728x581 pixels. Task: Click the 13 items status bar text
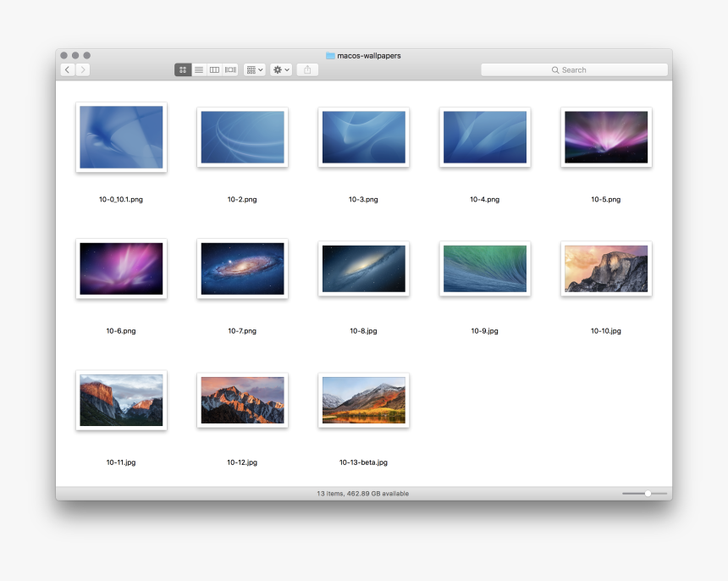coord(363,493)
